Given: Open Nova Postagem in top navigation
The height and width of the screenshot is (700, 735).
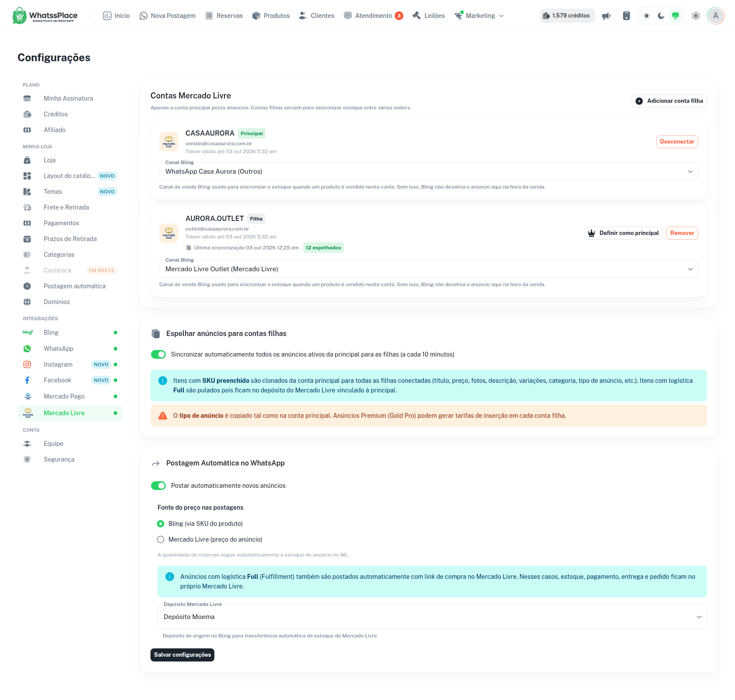Looking at the screenshot, I should pyautogui.click(x=168, y=16).
